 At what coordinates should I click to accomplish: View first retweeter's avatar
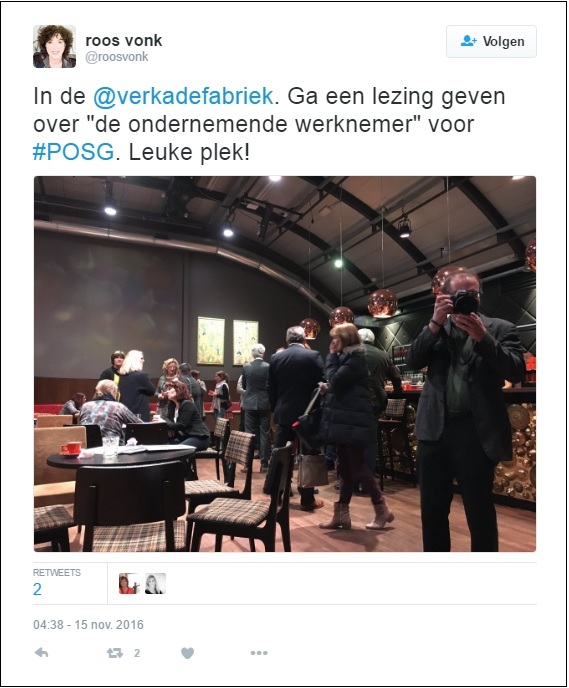[x=129, y=584]
